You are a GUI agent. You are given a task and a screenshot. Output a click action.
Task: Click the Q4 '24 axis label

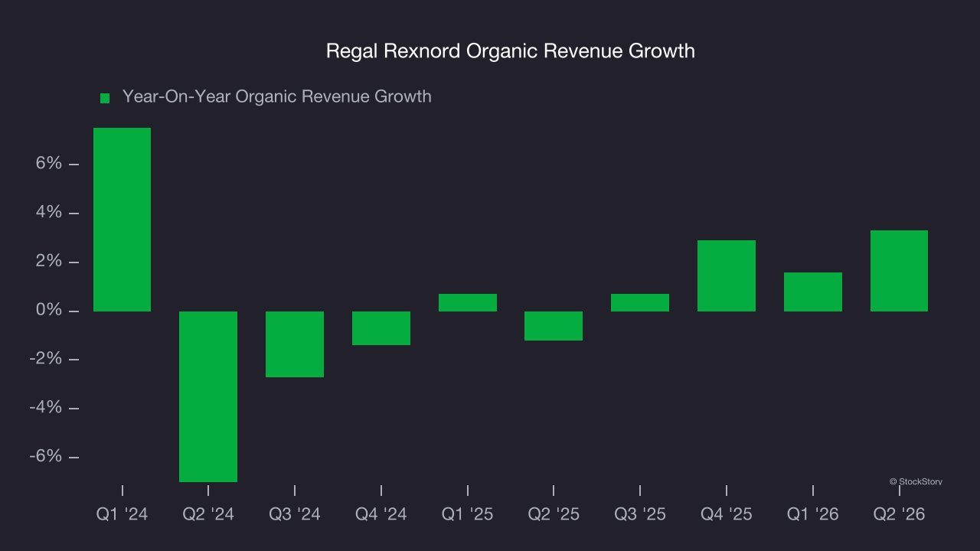[x=381, y=514]
